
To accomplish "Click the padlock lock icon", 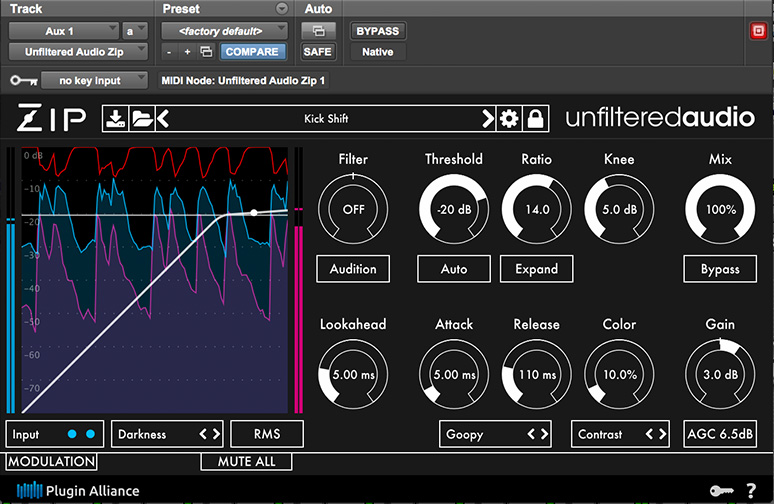I will click(x=536, y=119).
